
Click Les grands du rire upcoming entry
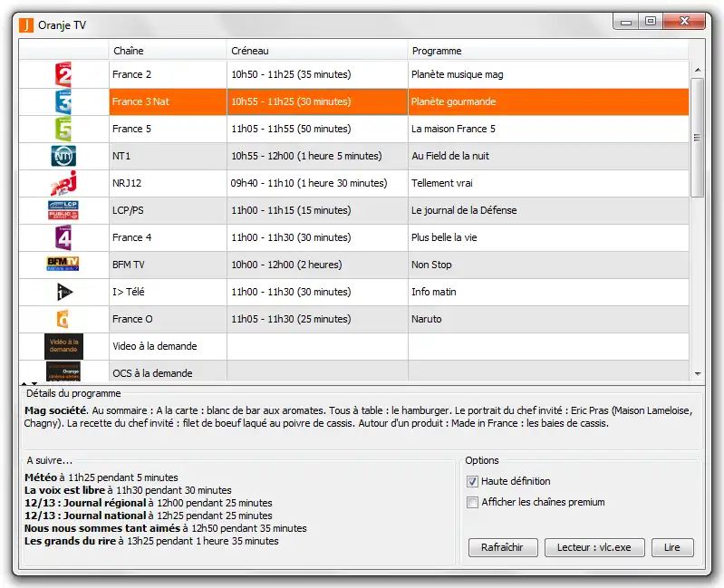pyautogui.click(x=151, y=541)
